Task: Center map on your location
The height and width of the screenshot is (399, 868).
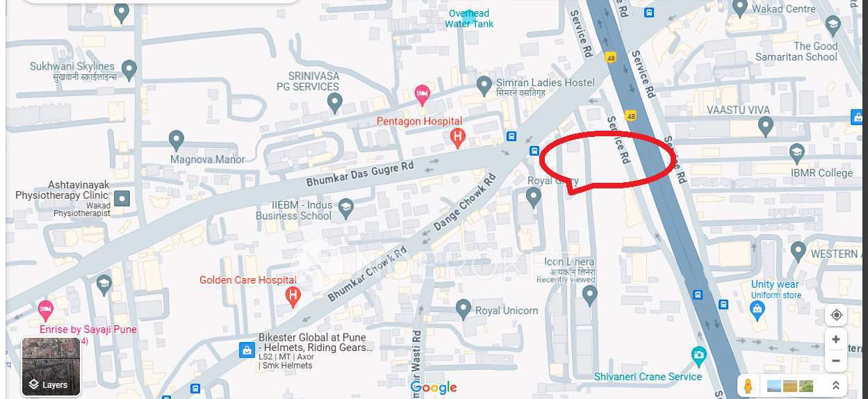Action: point(836,315)
